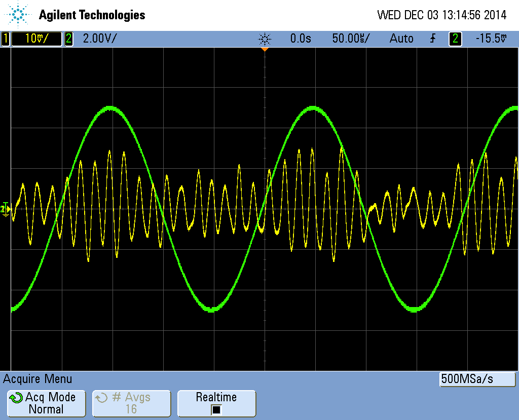Toggle the Realtime checkbox

click(x=216, y=409)
